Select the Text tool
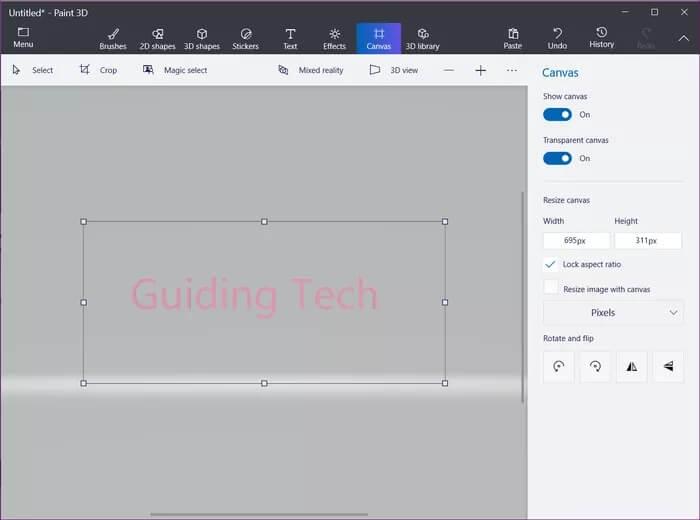Viewport: 700px width, 520px height. (290, 39)
